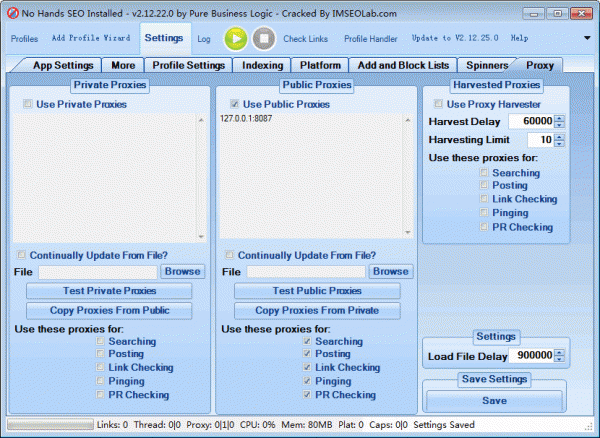Viewport: 600px width, 438px height.
Task: Open the Profile Handler
Action: 370,39
